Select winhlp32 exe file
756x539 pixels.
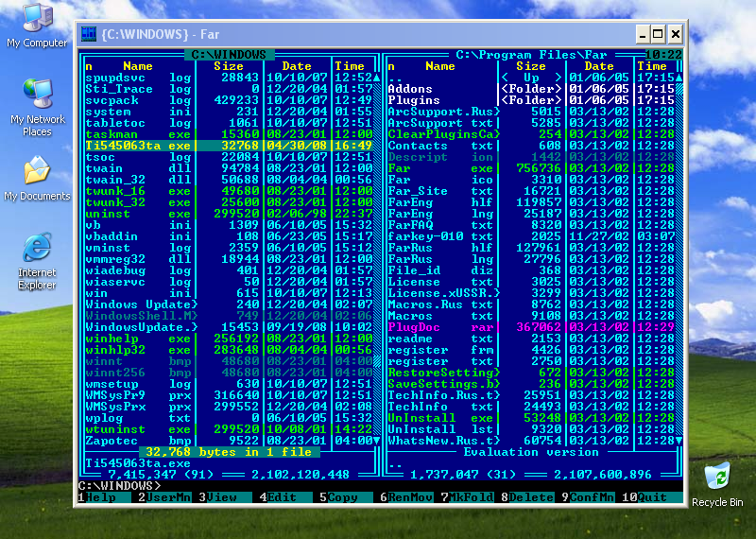point(229,350)
